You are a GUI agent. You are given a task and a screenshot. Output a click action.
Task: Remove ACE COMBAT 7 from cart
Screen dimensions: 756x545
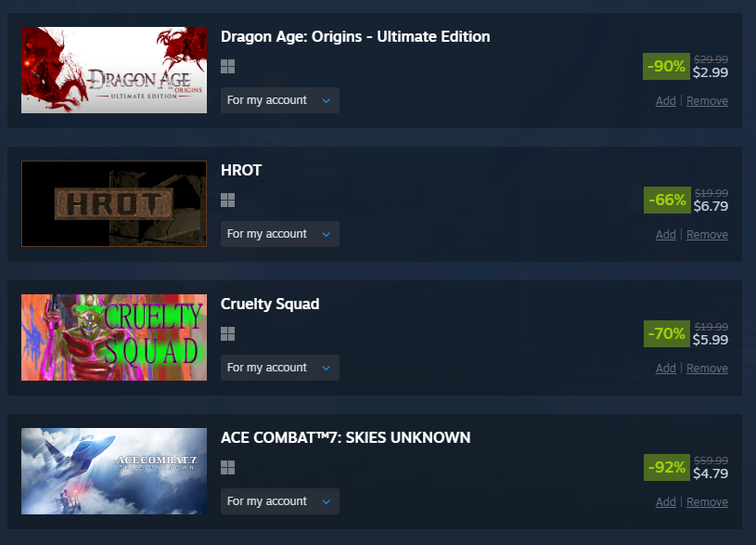707,502
